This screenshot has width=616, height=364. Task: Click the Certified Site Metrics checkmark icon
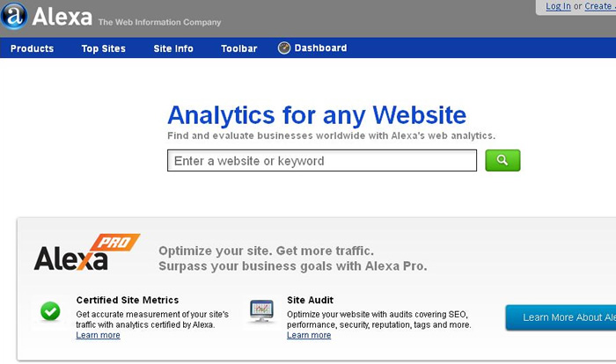coord(51,310)
